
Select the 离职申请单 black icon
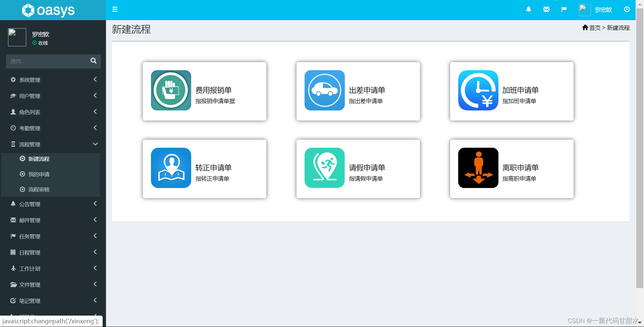pos(478,168)
